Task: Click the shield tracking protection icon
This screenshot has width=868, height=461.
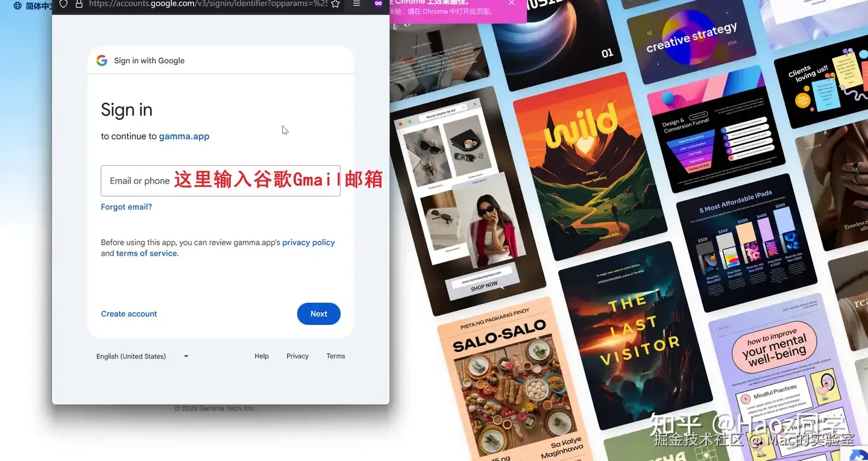Action: (63, 4)
